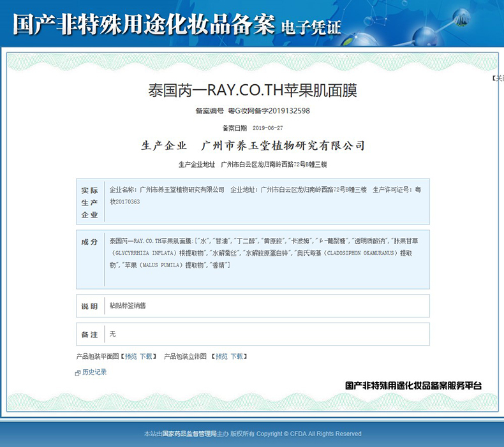The width and height of the screenshot is (504, 447).
Task: Click the 历史记录 popup icon
Action: point(78,372)
